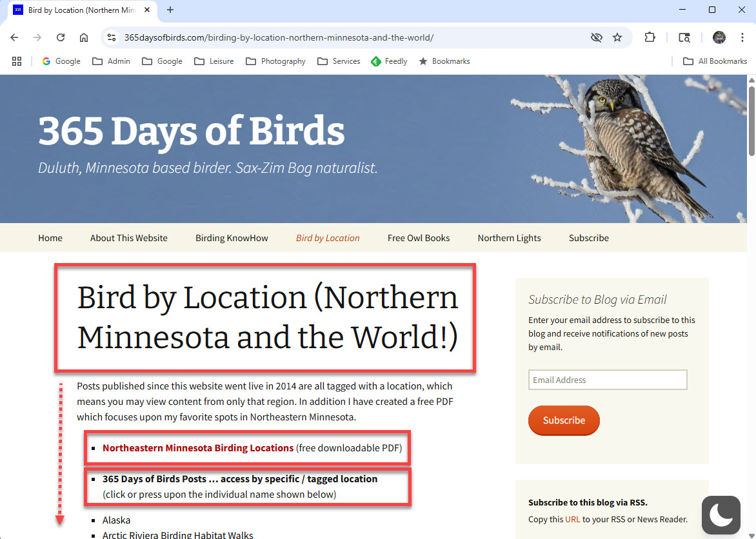Open the Chrome three-dot menu
Screen dimensions: 756x539
(742, 37)
